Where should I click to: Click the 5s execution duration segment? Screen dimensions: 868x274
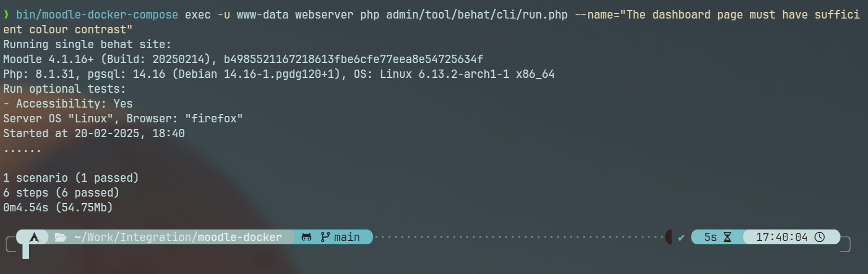[x=717, y=237]
